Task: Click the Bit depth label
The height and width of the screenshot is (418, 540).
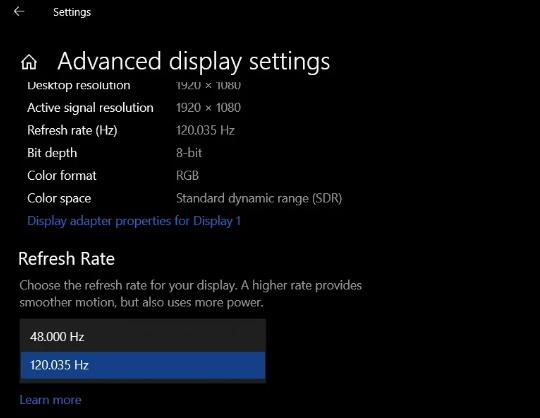Action: pyautogui.click(x=52, y=153)
